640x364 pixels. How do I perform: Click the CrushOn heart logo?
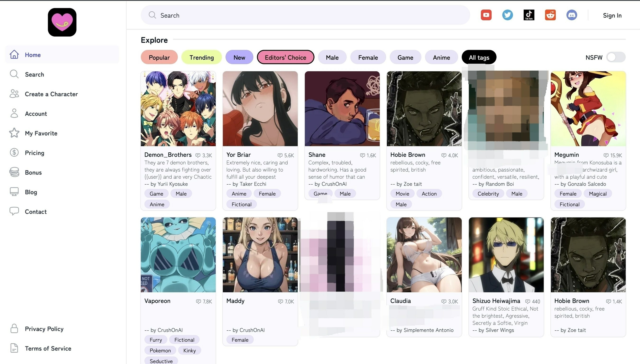[62, 22]
